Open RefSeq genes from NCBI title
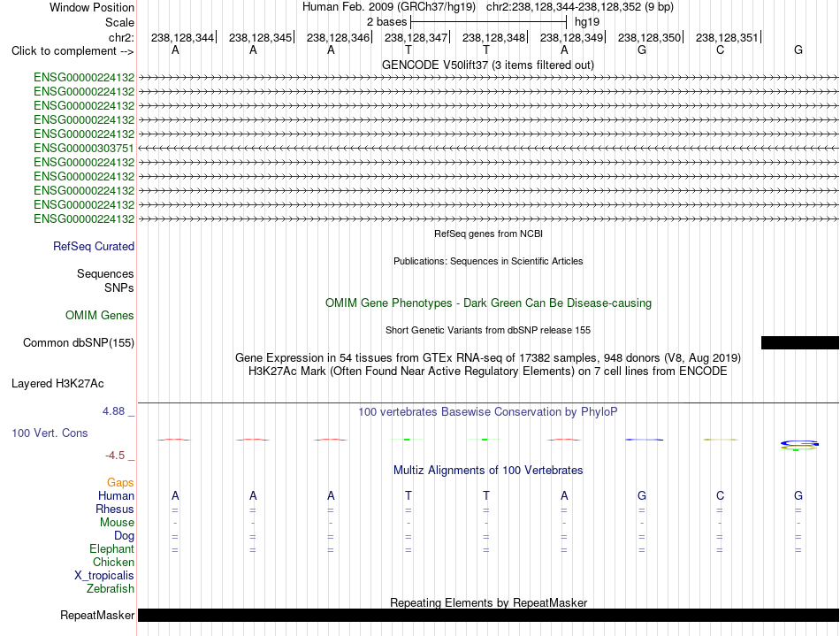This screenshot has height=636, width=840. tap(488, 234)
